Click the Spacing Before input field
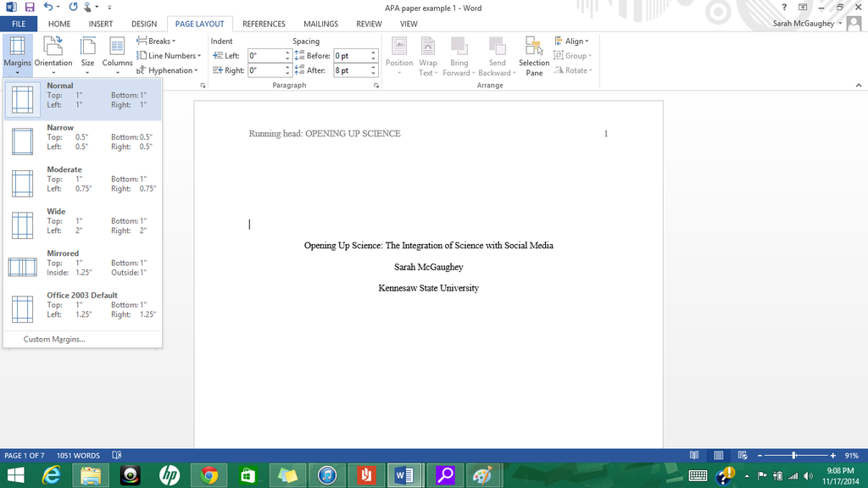 [352, 55]
